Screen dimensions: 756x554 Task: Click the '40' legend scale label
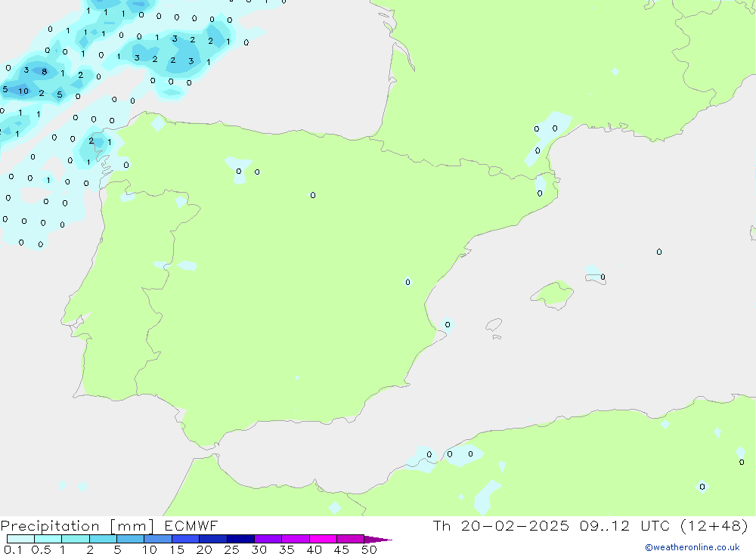tap(314, 549)
